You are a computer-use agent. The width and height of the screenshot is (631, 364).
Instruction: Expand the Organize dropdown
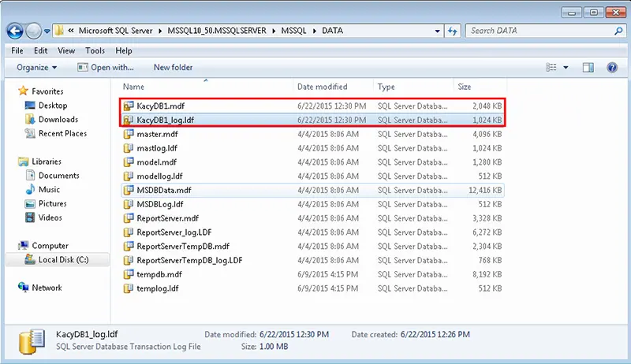[36, 68]
